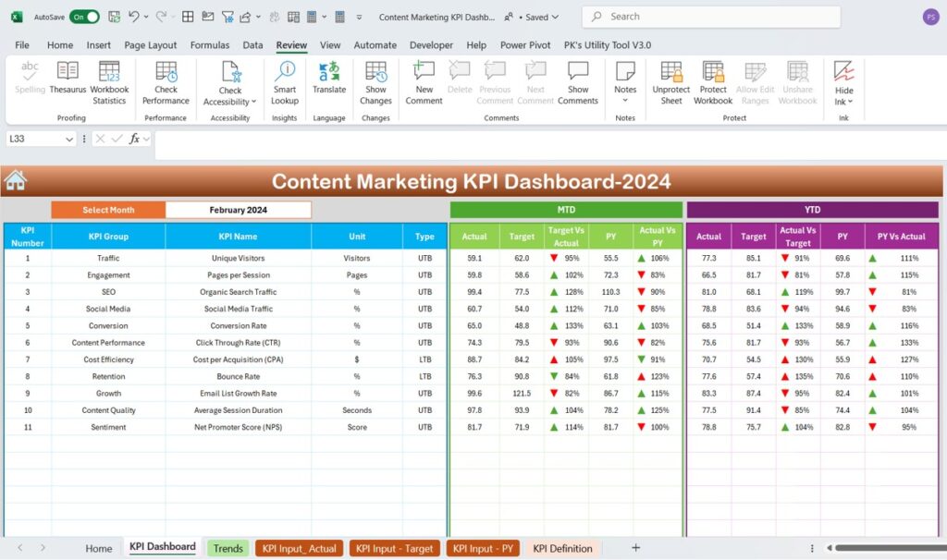Click the next sheet navigation arrow
The height and width of the screenshot is (560, 947).
coord(43,548)
